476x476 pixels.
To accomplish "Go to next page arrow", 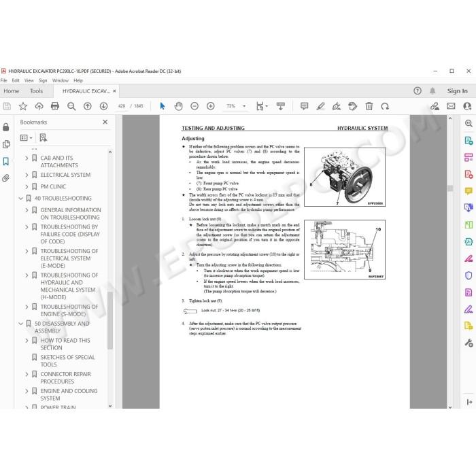I will (103, 106).
